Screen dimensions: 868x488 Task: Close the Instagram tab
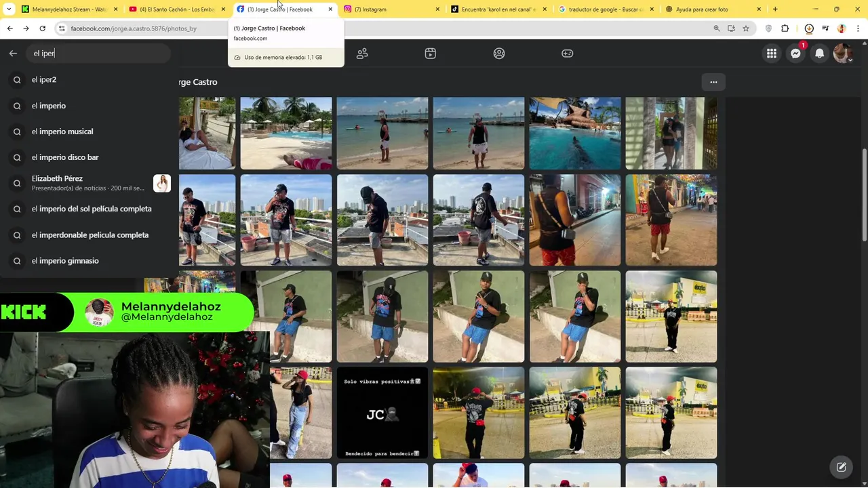[x=437, y=9]
